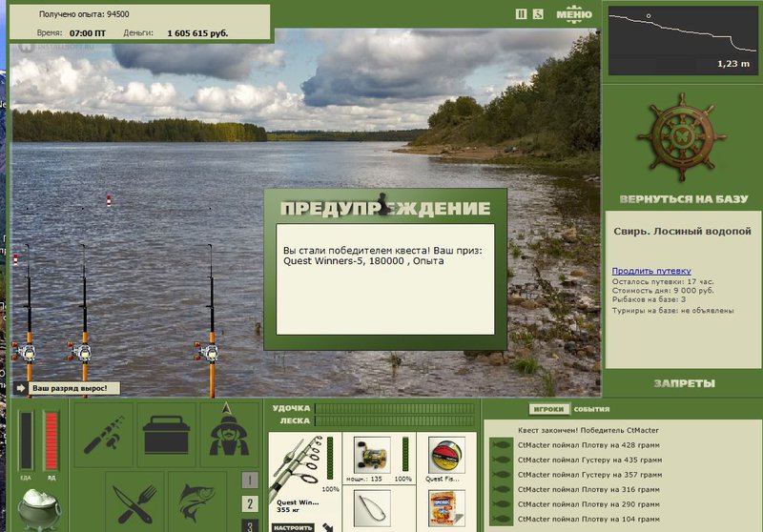The width and height of the screenshot is (763, 532).
Task: Open the МЕНЮ gear button
Action: (x=574, y=14)
